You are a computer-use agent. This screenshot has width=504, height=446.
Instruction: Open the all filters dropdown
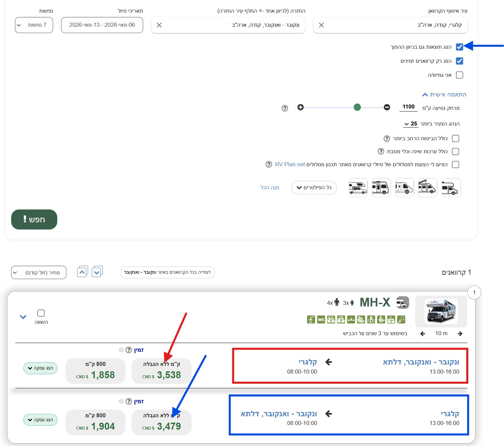(314, 188)
